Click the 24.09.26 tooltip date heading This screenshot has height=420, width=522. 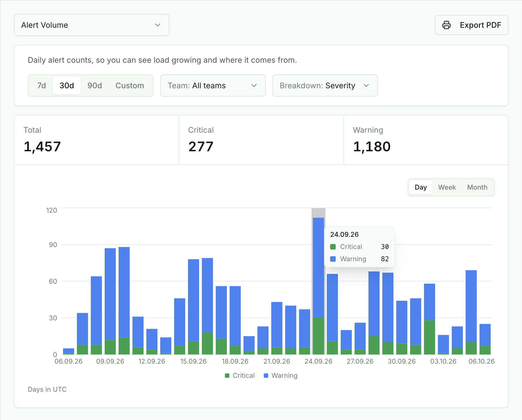(x=344, y=235)
